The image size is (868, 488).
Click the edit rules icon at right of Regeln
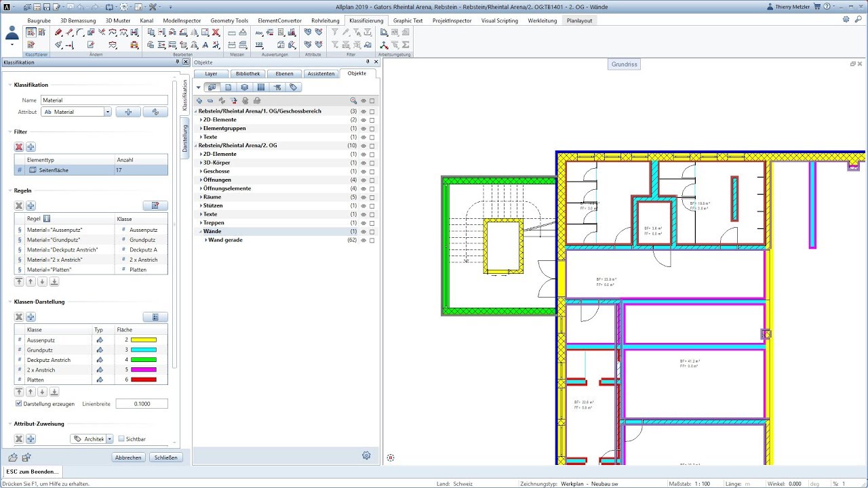(155, 205)
